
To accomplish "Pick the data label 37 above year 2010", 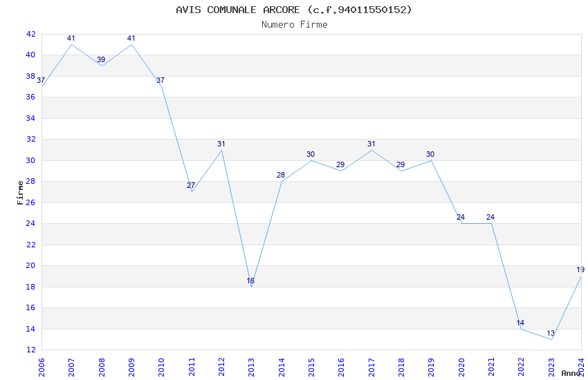I will pyautogui.click(x=160, y=81).
